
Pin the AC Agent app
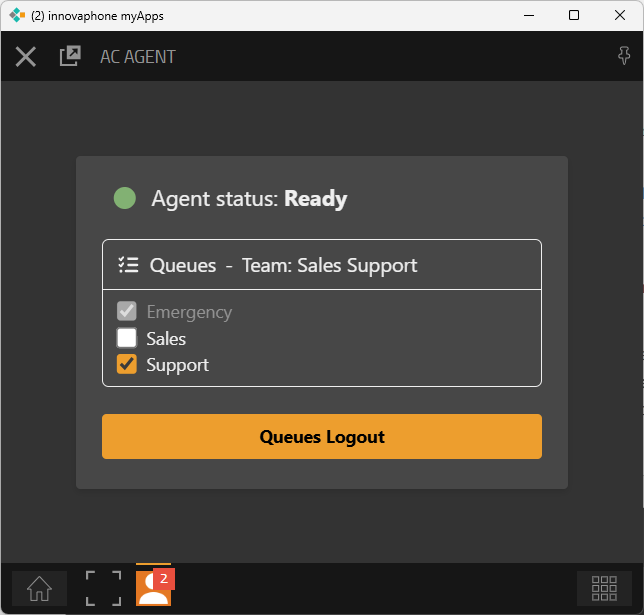click(624, 56)
